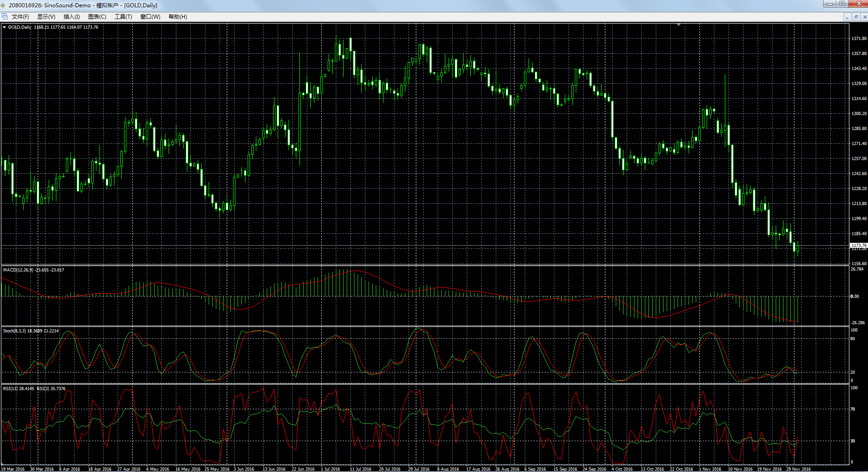Close the inner GOLD,Daily chart window
This screenshot has width=868, height=472.
tap(864, 17)
